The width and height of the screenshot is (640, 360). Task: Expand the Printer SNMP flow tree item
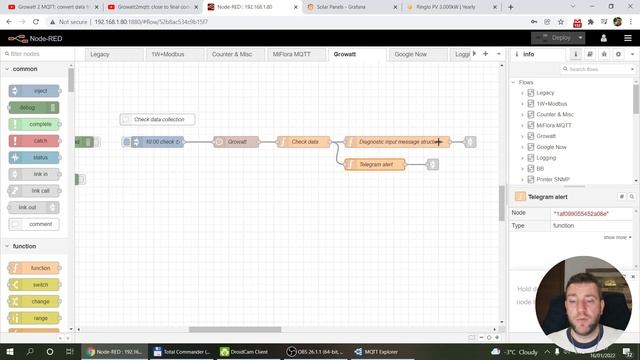[522, 180]
